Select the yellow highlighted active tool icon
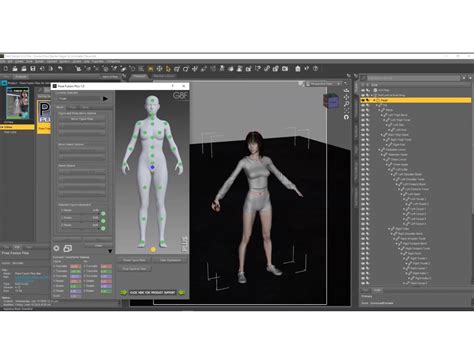The image size is (474, 364). pyautogui.click(x=151, y=69)
